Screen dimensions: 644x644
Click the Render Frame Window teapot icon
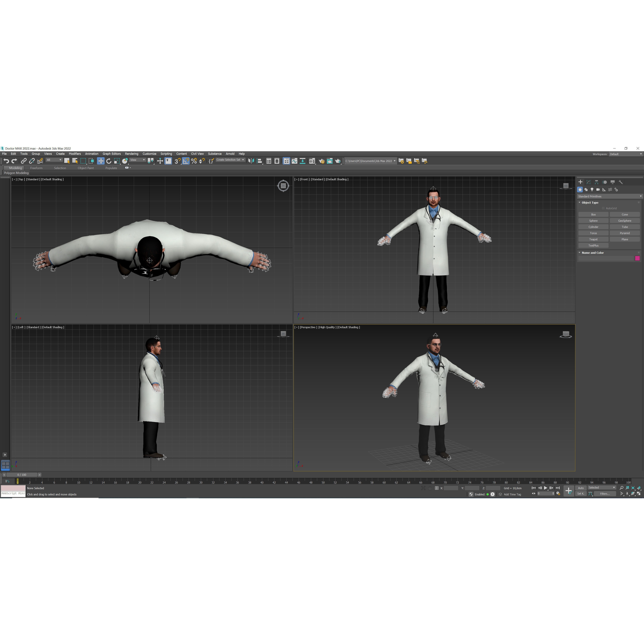(330, 161)
